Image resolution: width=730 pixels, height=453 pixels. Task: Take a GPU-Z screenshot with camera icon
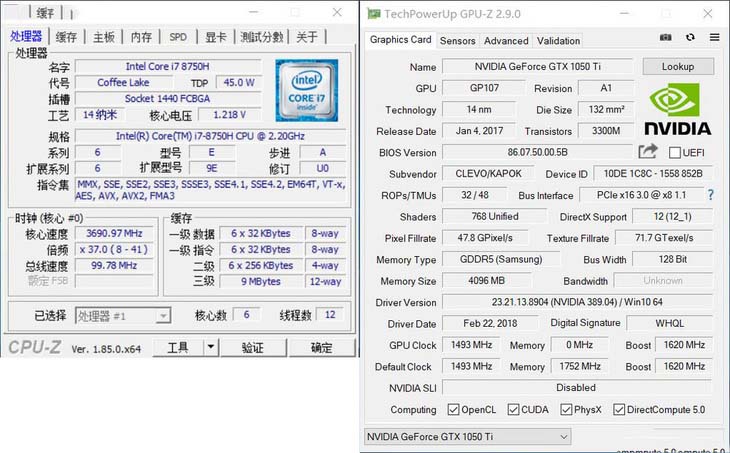pos(666,37)
